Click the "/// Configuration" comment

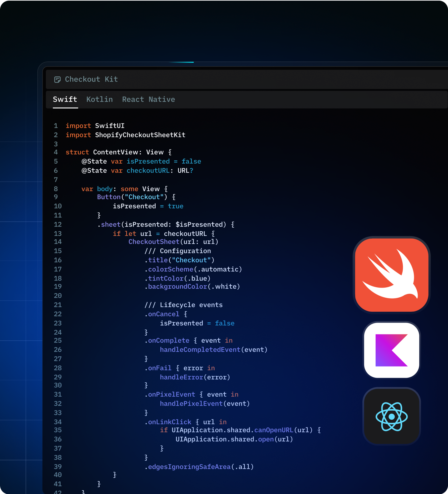coord(178,251)
